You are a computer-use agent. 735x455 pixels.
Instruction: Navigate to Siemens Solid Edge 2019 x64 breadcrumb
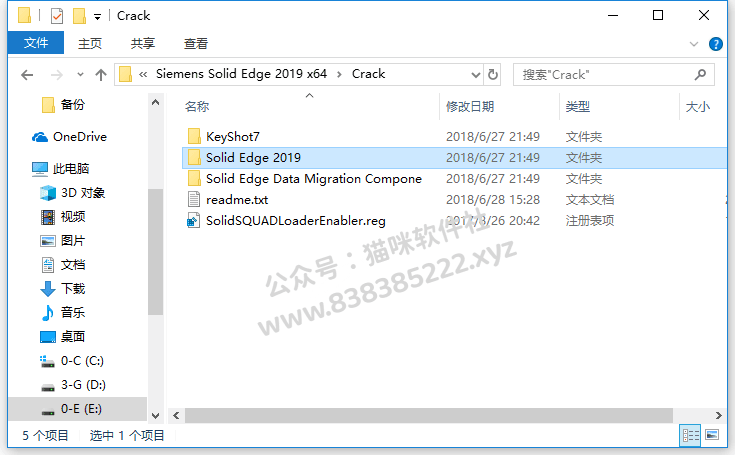click(241, 74)
